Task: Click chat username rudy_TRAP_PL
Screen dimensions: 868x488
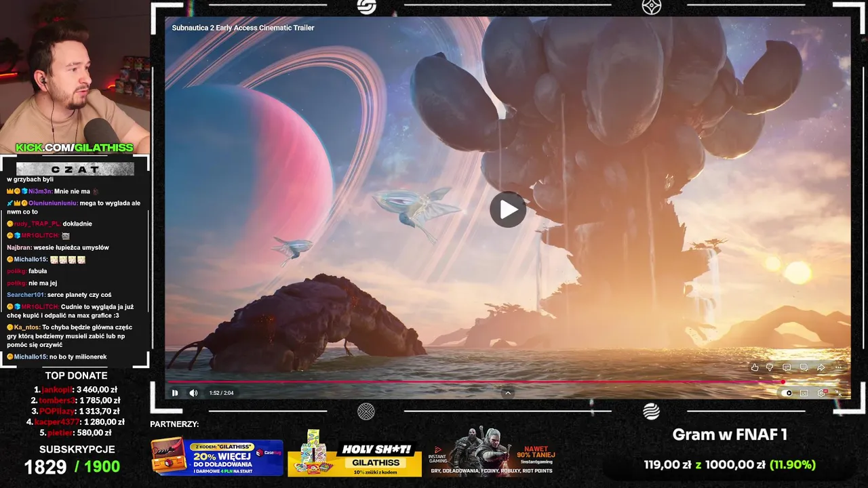Action: (37, 224)
